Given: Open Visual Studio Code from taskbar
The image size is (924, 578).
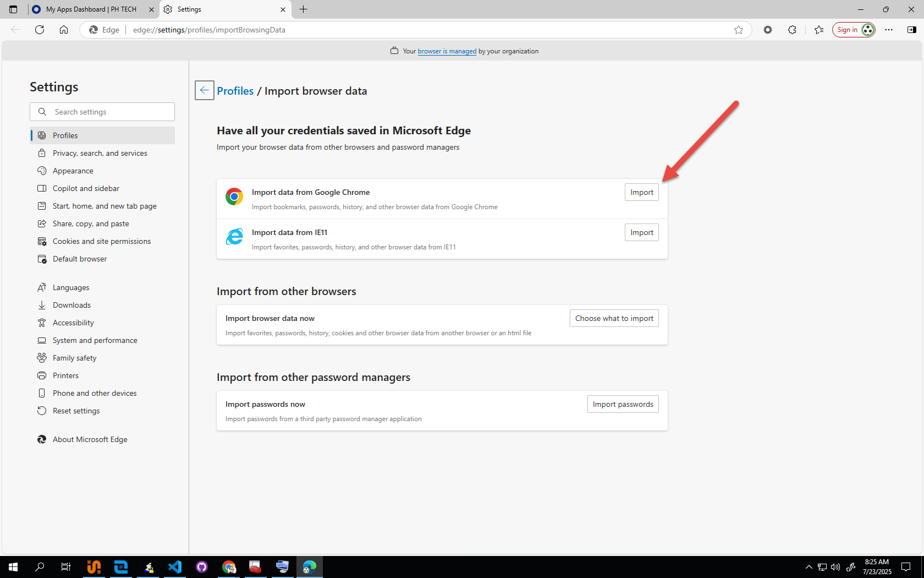Looking at the screenshot, I should (175, 566).
